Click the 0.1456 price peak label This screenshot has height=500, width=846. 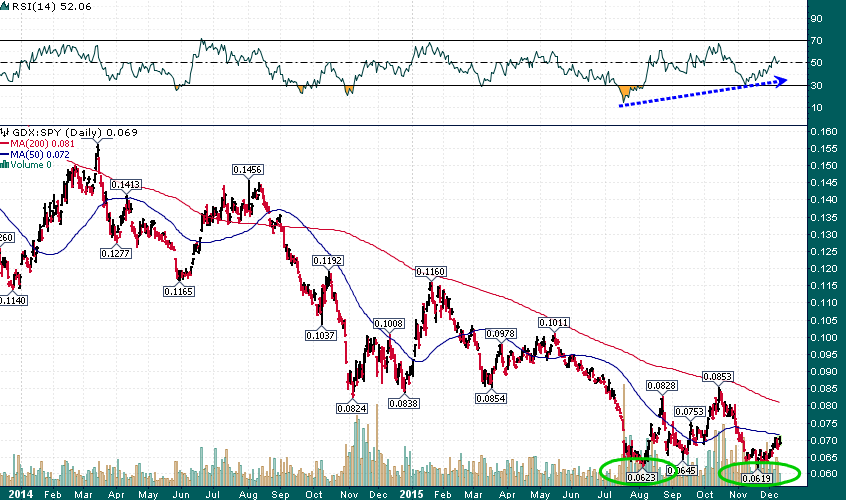tap(248, 169)
